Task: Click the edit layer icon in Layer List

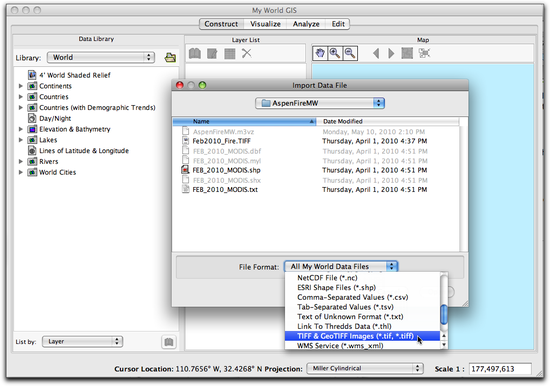Action: point(212,53)
